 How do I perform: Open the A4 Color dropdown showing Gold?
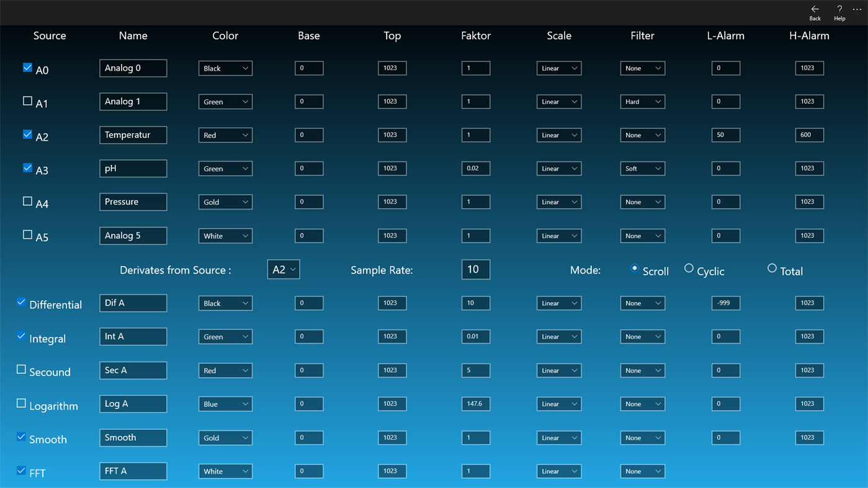[x=225, y=202]
